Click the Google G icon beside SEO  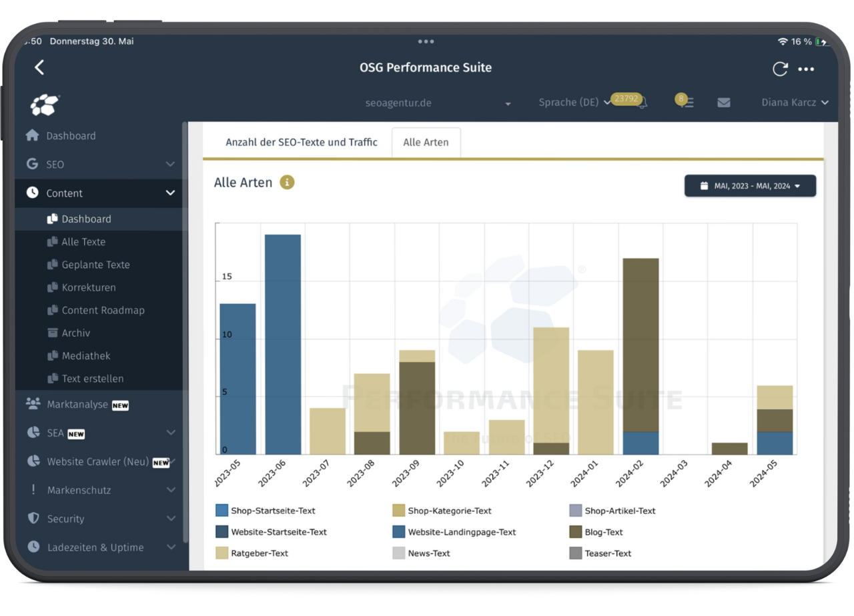tap(32, 164)
